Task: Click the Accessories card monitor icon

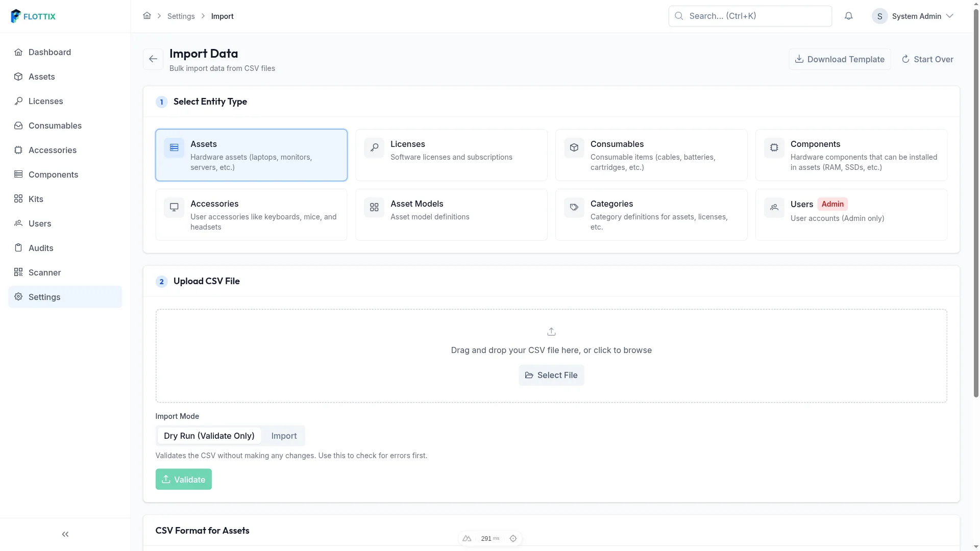Action: point(174,207)
